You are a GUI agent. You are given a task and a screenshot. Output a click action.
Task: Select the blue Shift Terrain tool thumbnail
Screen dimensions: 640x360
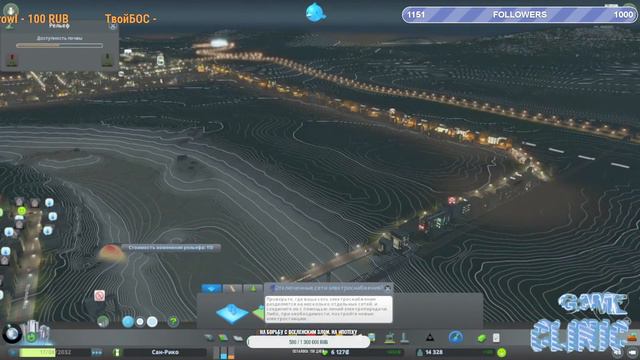point(232,313)
